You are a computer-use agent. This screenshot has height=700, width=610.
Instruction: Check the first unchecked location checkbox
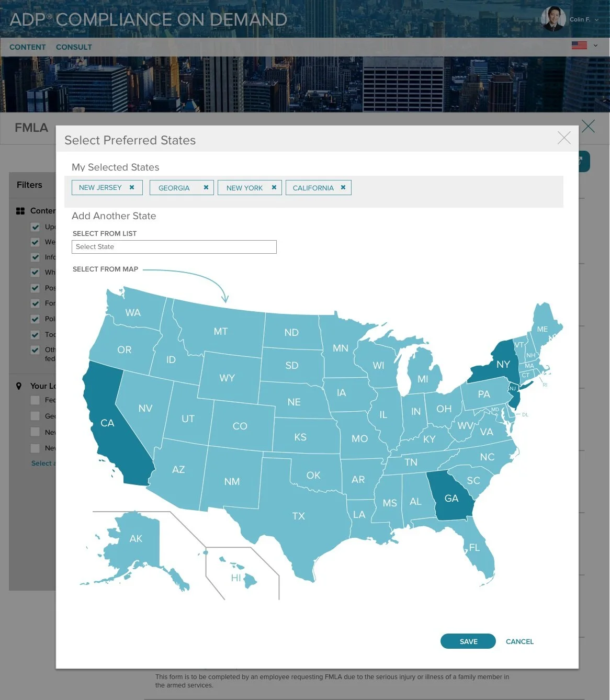tap(35, 400)
